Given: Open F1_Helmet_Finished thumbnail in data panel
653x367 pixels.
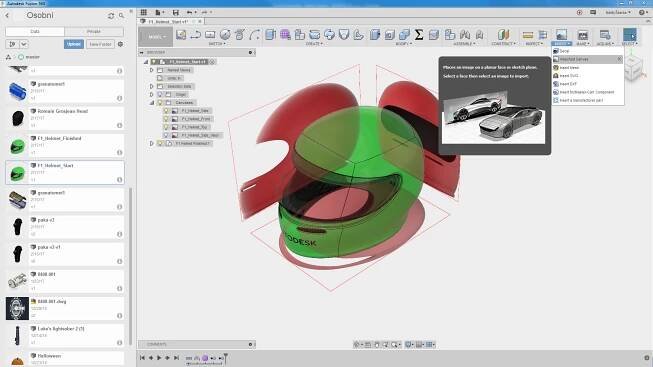Looking at the screenshot, I should pyautogui.click(x=17, y=146).
